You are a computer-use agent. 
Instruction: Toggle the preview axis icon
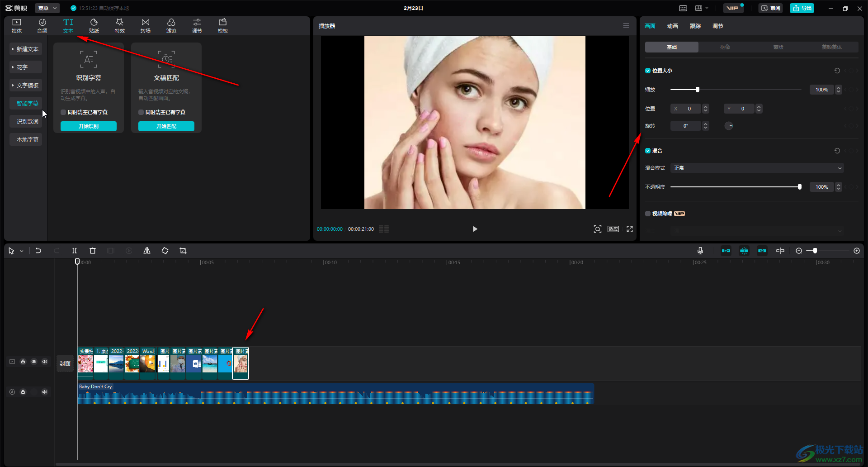pyautogui.click(x=780, y=251)
